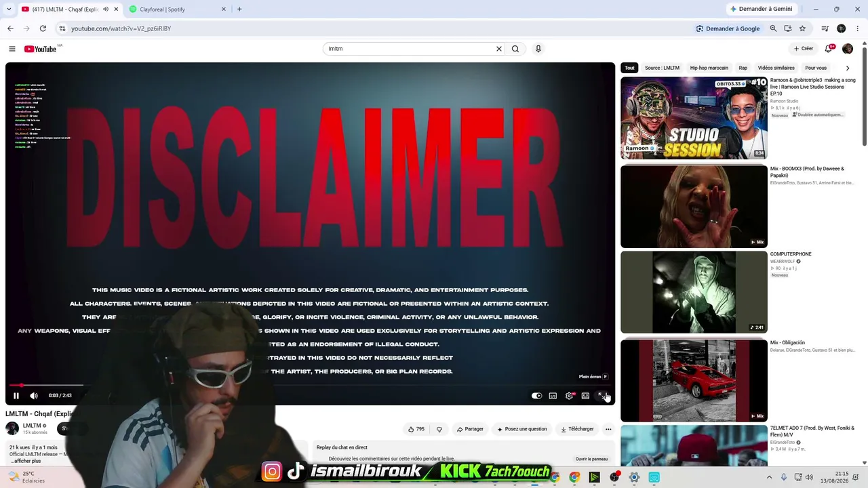Mute the YouTube tab via its audio icon
Screen dimensions: 868x488
click(x=106, y=9)
